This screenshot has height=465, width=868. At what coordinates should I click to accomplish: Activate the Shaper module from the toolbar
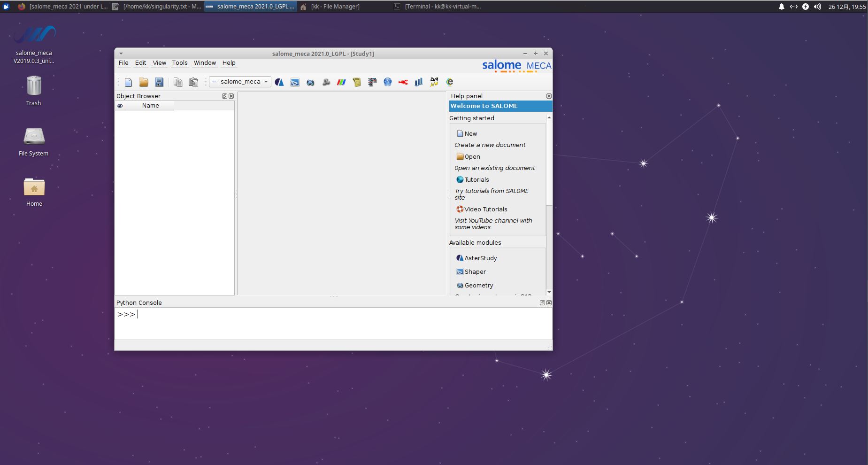(295, 82)
